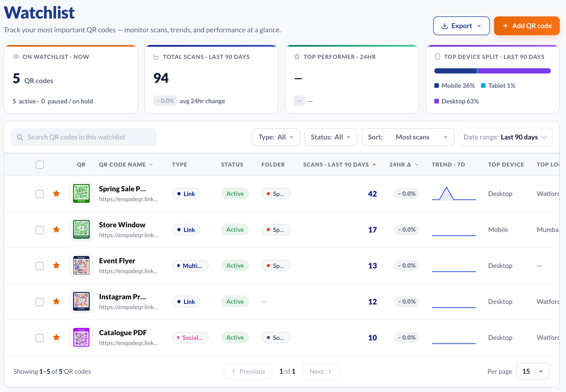Change Per page value of 15
Screen dimensions: 566x392
coord(533,371)
